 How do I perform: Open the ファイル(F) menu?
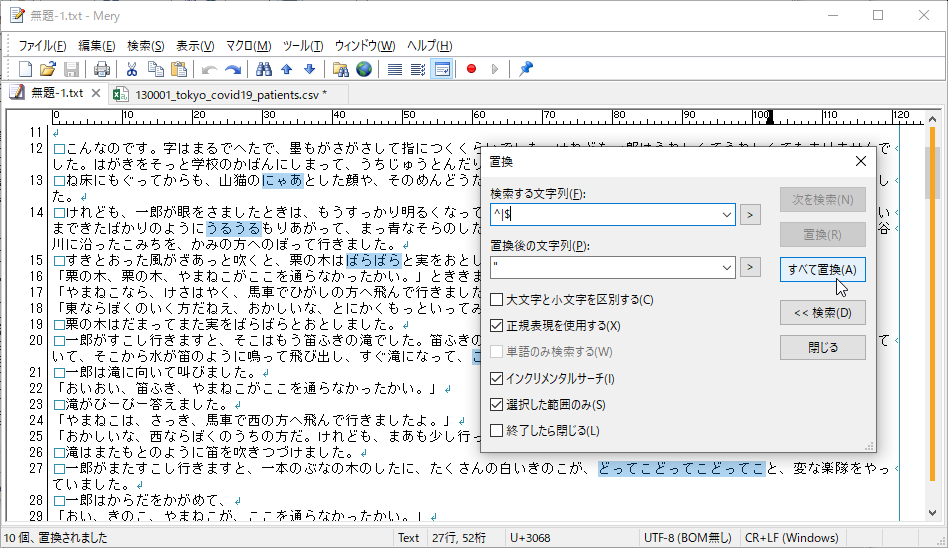42,46
